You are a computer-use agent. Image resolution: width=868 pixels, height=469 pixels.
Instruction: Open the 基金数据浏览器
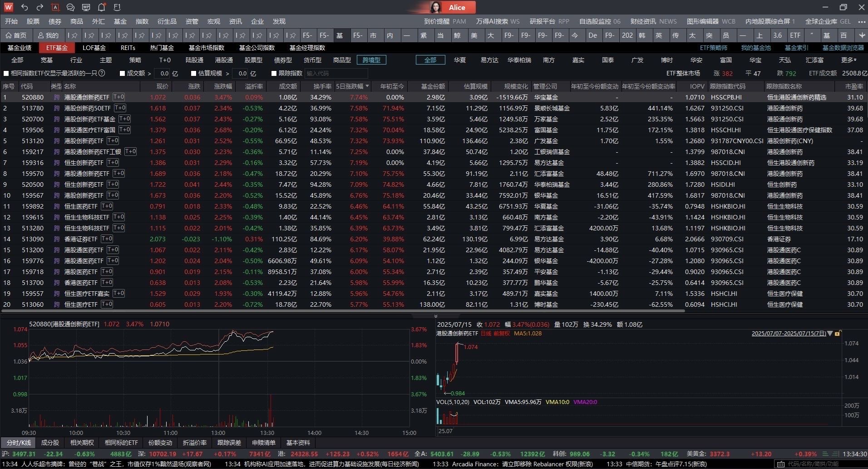843,47
